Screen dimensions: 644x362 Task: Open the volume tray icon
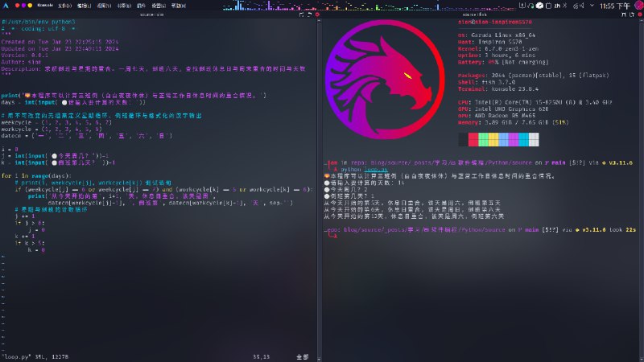point(582,6)
